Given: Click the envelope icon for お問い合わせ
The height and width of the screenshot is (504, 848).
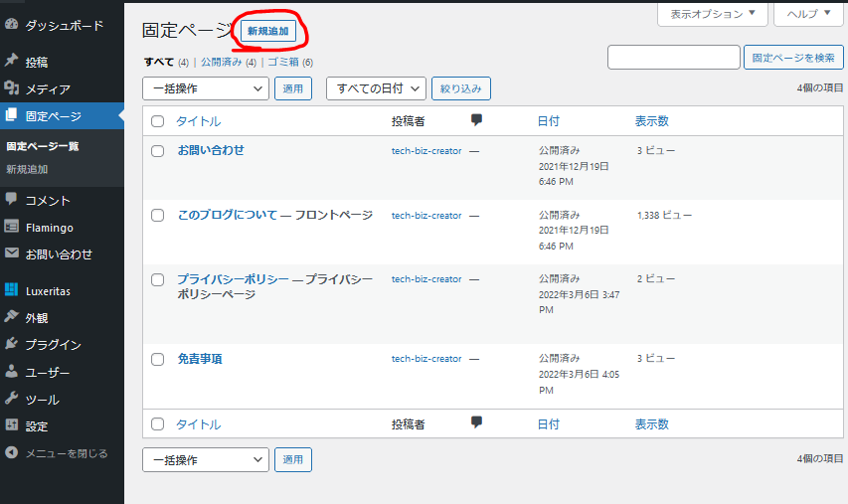Looking at the screenshot, I should coord(11,253).
